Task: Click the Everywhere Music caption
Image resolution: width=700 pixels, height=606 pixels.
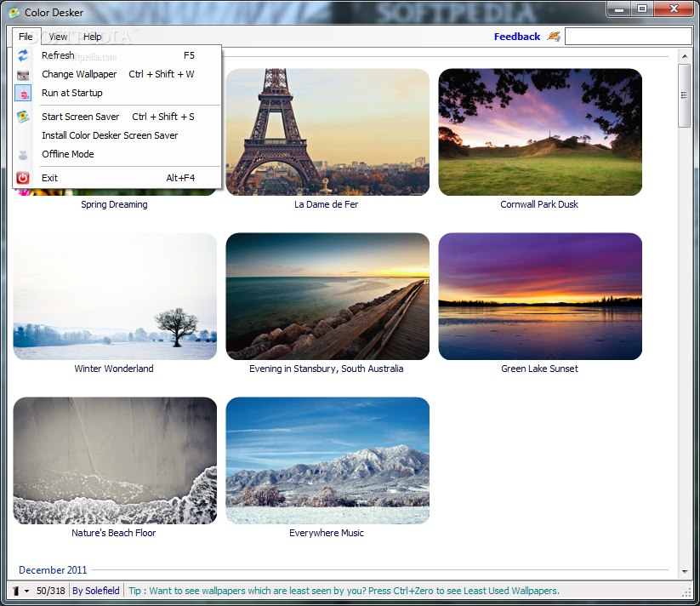Action: point(327,533)
